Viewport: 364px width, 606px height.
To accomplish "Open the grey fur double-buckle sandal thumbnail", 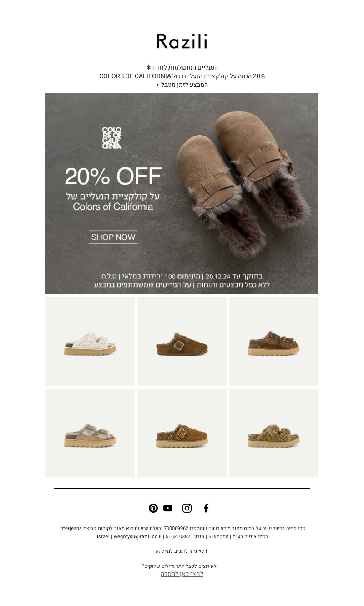I will tap(90, 433).
